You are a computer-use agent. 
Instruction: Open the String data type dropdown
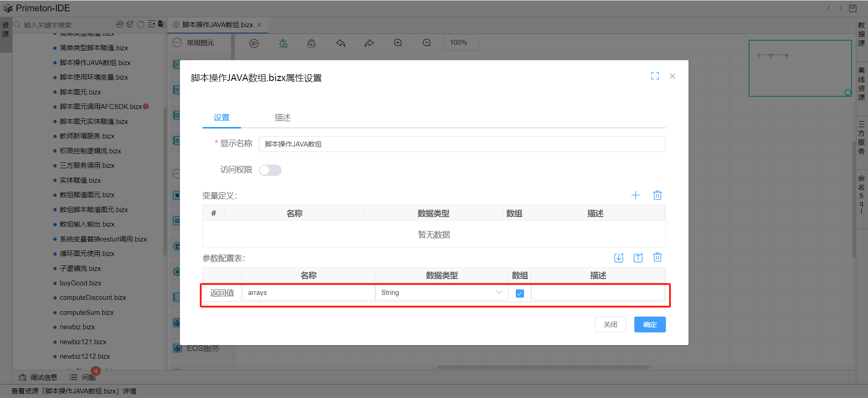pyautogui.click(x=441, y=293)
